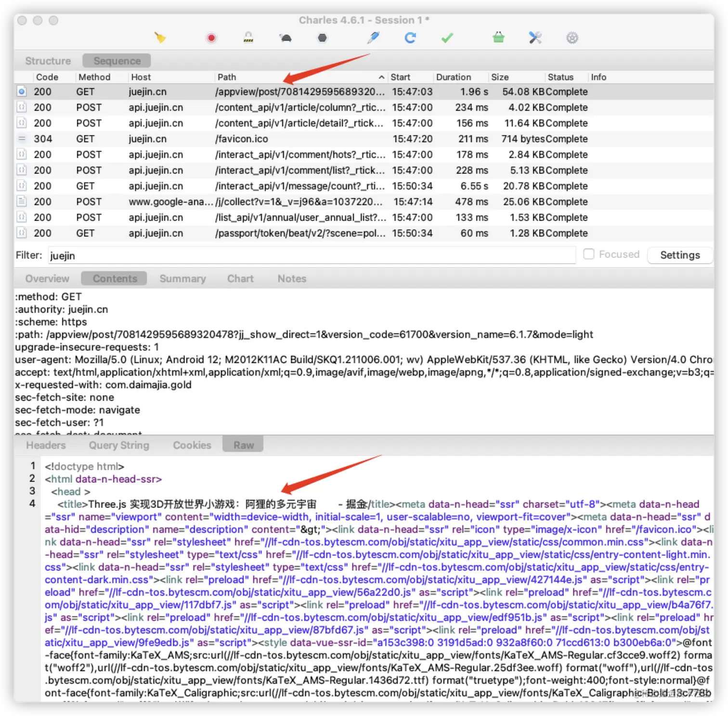Open the Summary tab

183,279
